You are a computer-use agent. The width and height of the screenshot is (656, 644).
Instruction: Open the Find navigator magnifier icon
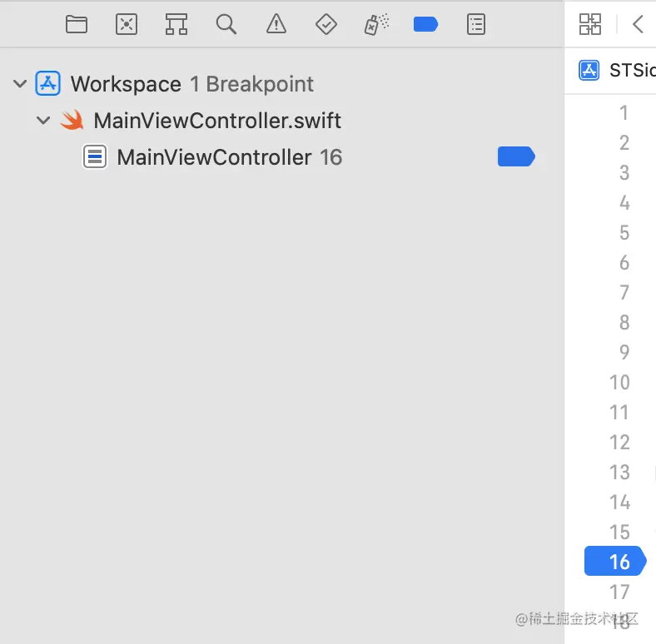point(226,24)
